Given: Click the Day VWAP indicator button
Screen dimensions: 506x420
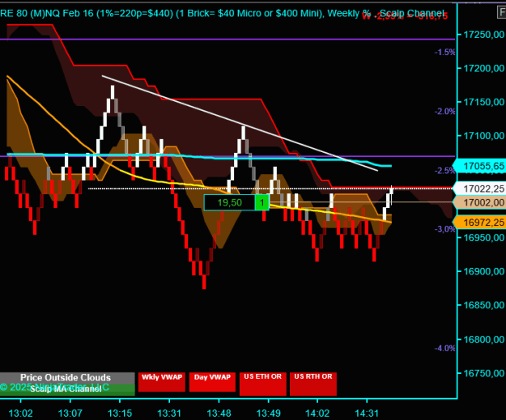Looking at the screenshot, I should [212, 382].
